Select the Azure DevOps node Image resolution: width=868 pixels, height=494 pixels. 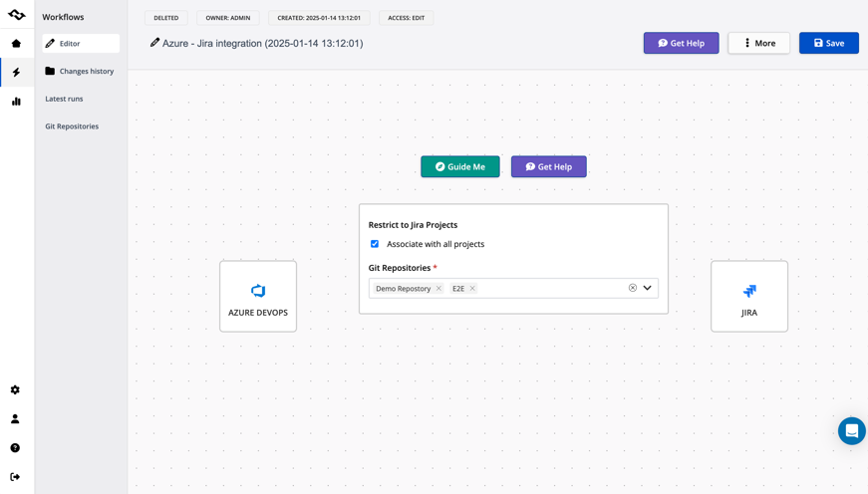pos(258,297)
